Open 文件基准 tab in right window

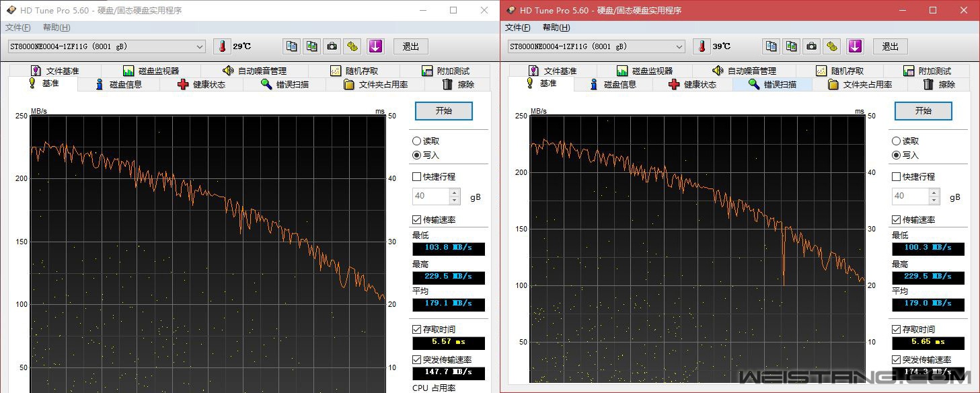[x=553, y=71]
